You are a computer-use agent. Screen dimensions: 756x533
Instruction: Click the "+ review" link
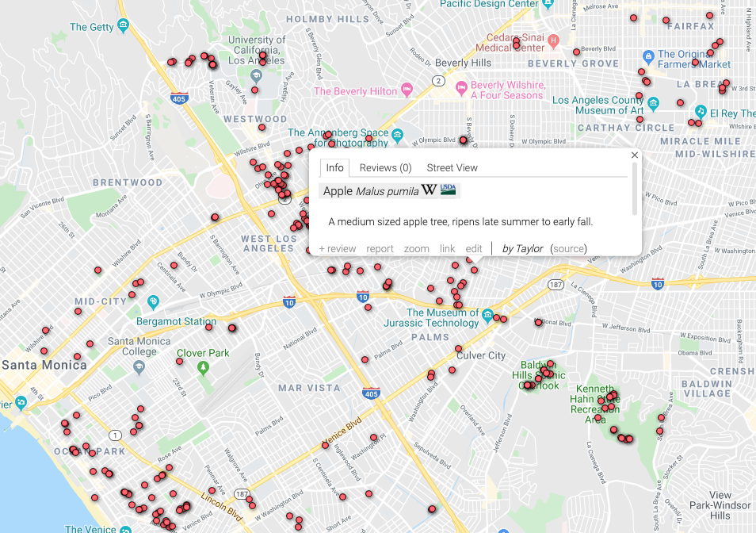[337, 248]
